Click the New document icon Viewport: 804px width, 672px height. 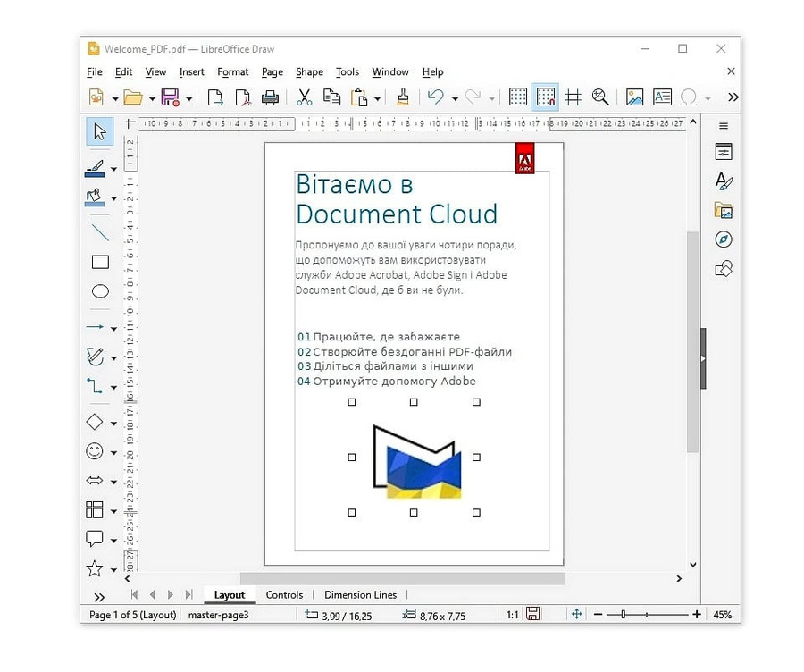point(96,97)
